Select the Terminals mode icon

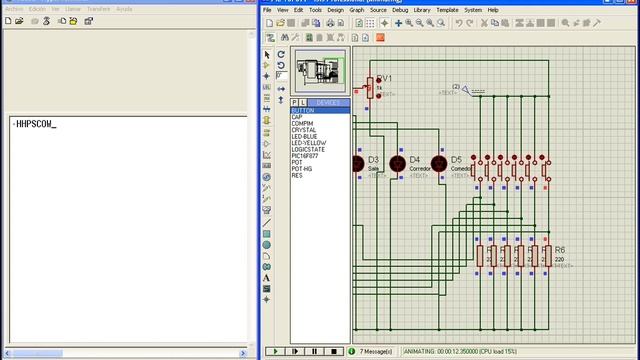267,133
